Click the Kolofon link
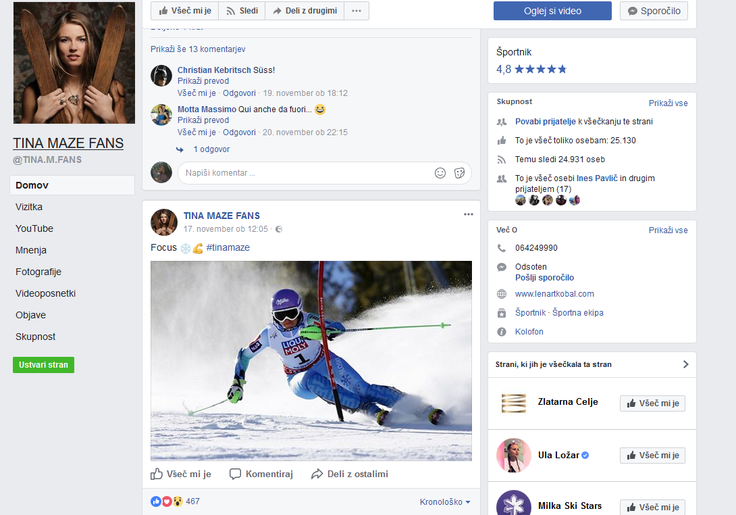The height and width of the screenshot is (515, 736). 529,332
